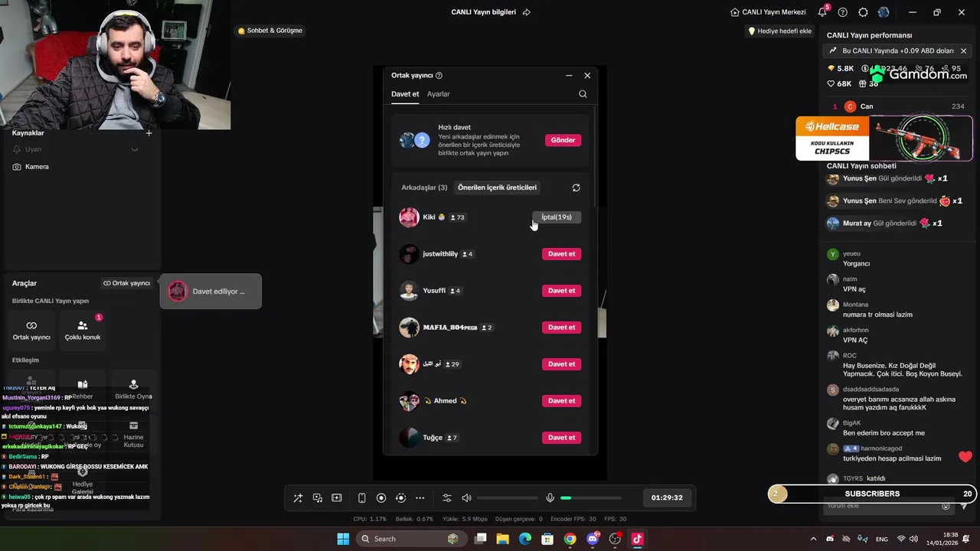Open Discord from the taskbar
Image resolution: width=980 pixels, height=551 pixels.
593,539
